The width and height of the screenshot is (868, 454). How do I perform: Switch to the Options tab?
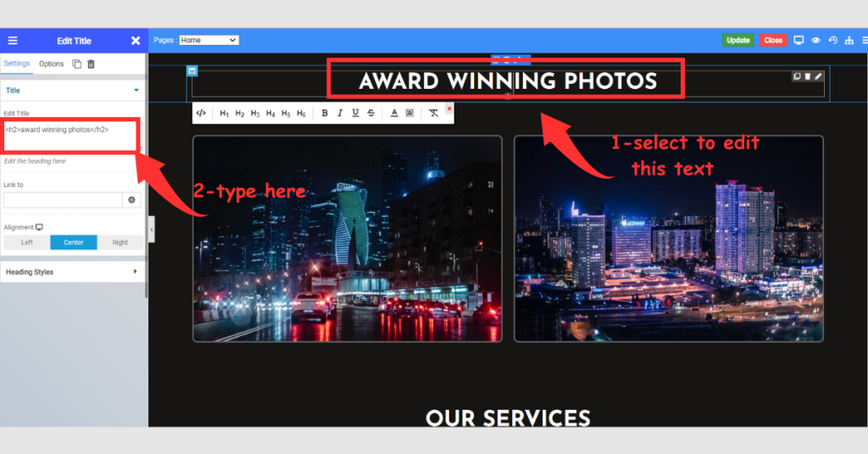(52, 64)
